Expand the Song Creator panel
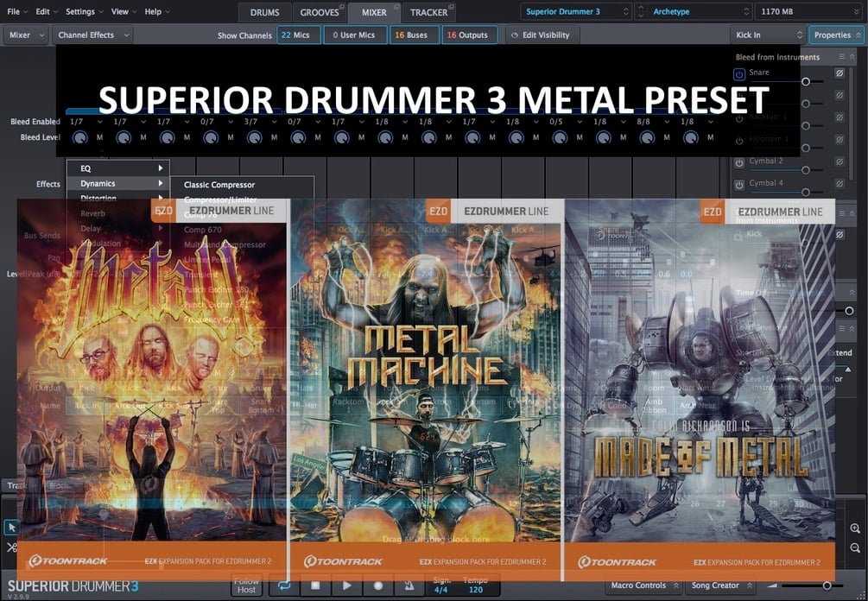 click(721, 585)
